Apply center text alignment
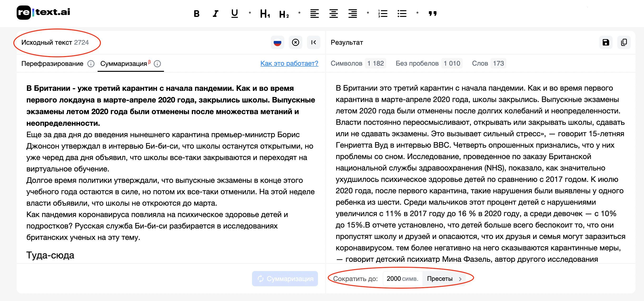The image size is (644, 301). click(333, 14)
